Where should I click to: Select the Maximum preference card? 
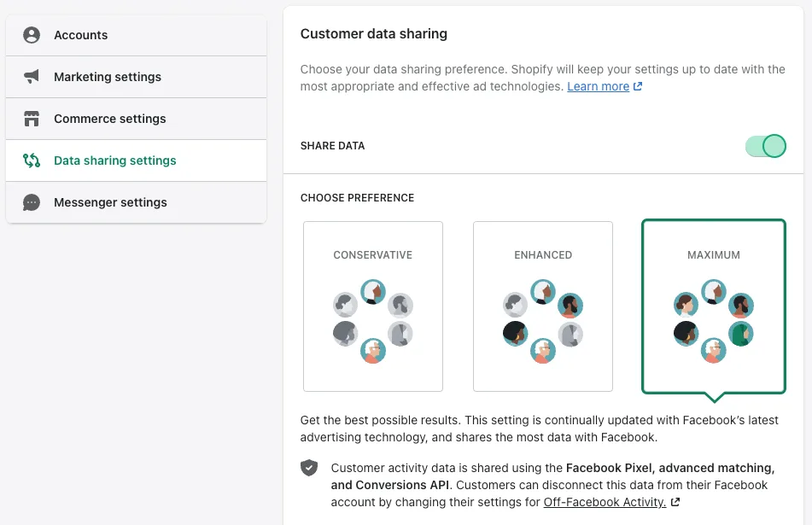[x=714, y=306]
